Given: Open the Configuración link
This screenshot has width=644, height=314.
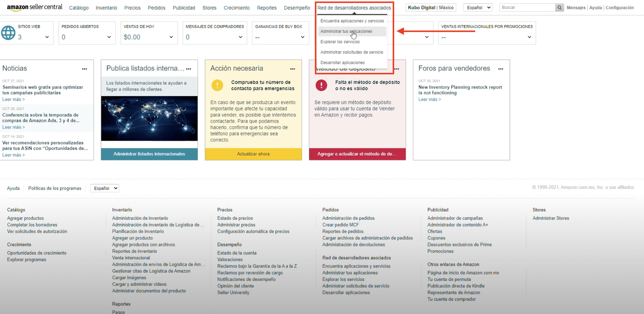Looking at the screenshot, I should click(619, 8).
